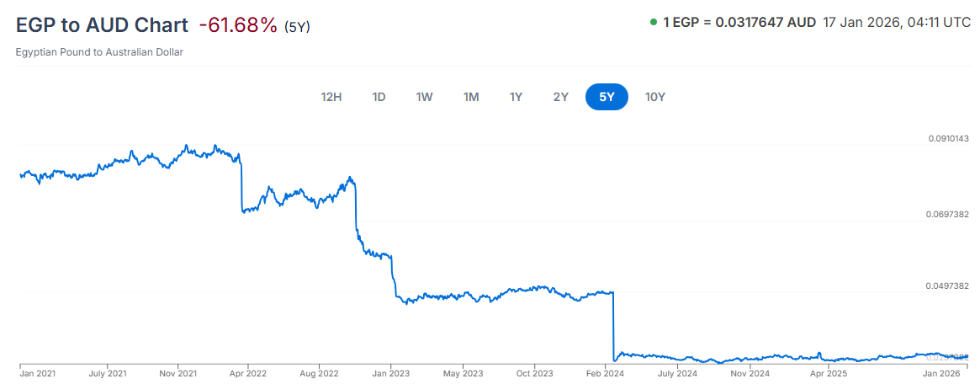Click the active 5Y range button
This screenshot has height=384, width=980.
tap(607, 97)
